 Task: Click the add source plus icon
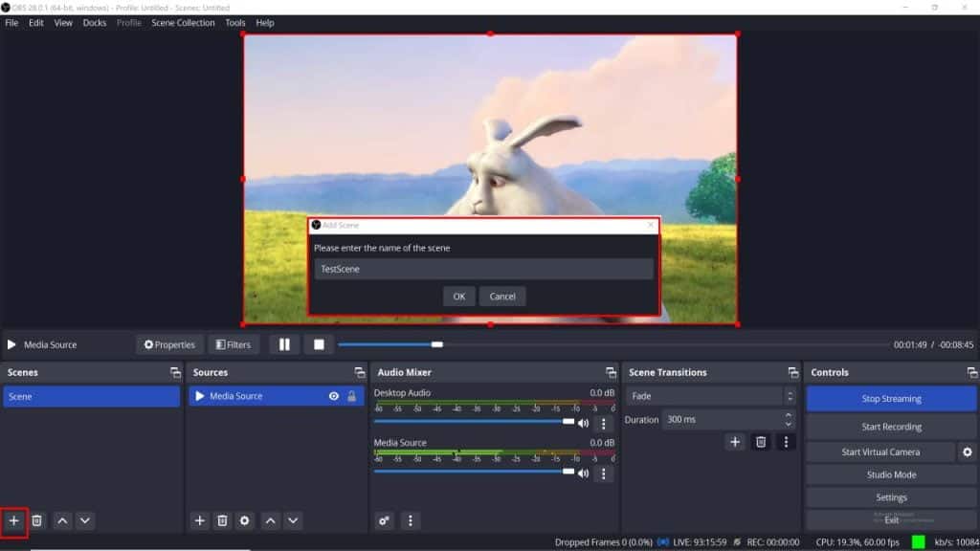tap(199, 520)
